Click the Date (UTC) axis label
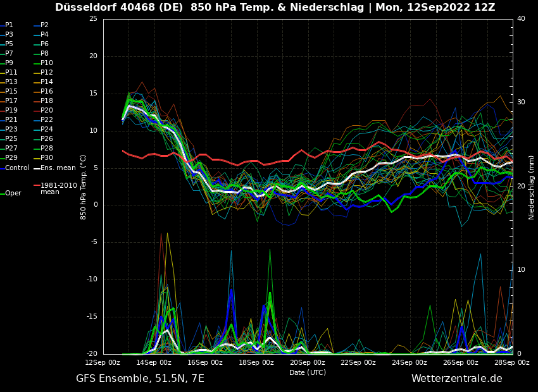The width and height of the screenshot is (538, 392). point(308,372)
